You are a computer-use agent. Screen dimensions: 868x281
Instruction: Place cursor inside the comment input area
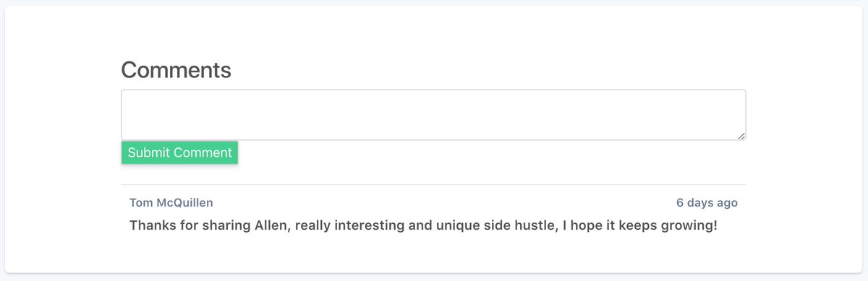[x=433, y=114]
